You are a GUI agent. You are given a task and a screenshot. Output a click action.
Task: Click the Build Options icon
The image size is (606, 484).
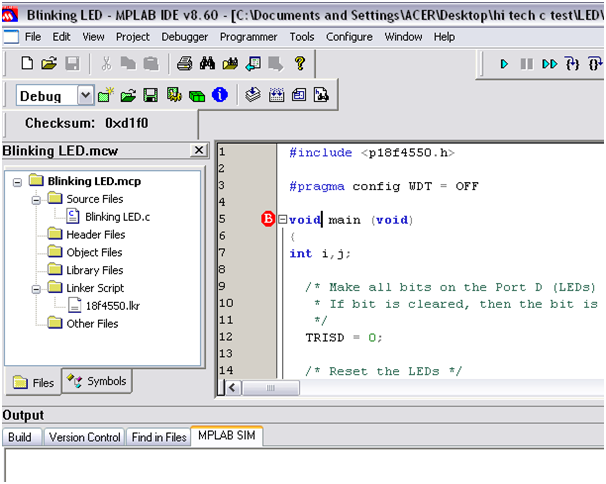[174, 95]
